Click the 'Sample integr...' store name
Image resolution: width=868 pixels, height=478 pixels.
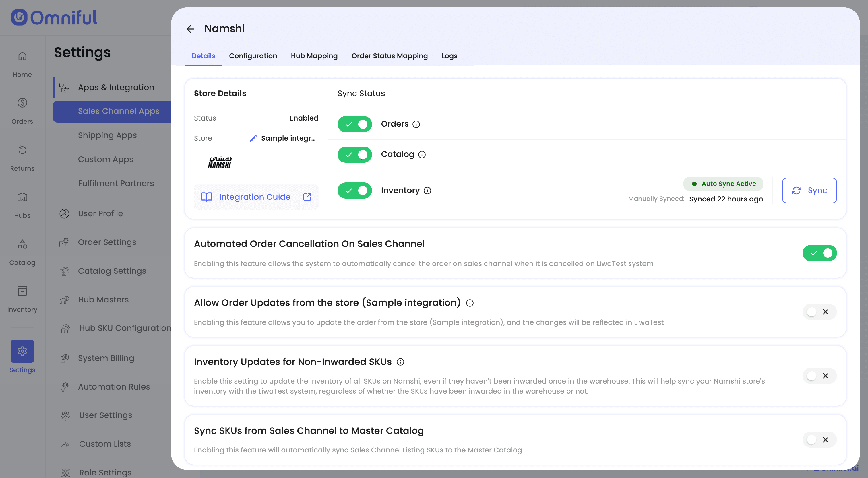pyautogui.click(x=288, y=139)
